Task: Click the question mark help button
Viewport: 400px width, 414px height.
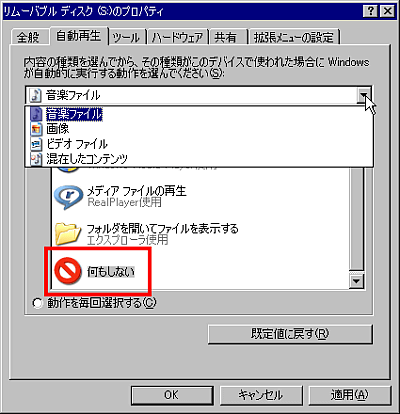Action: (370, 12)
